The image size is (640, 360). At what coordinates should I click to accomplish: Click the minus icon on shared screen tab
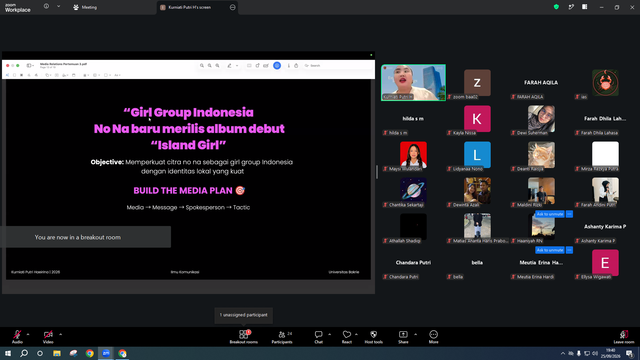coord(233,7)
